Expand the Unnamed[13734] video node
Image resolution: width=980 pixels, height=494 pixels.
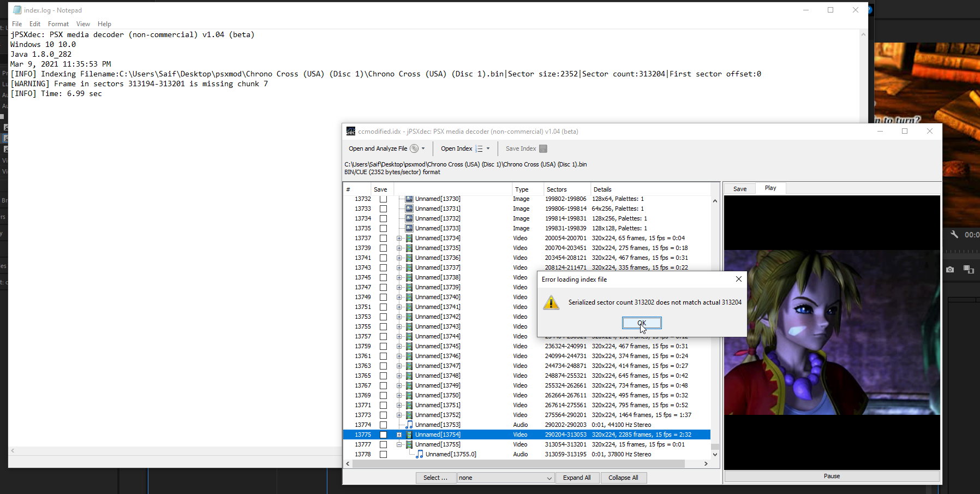[399, 238]
